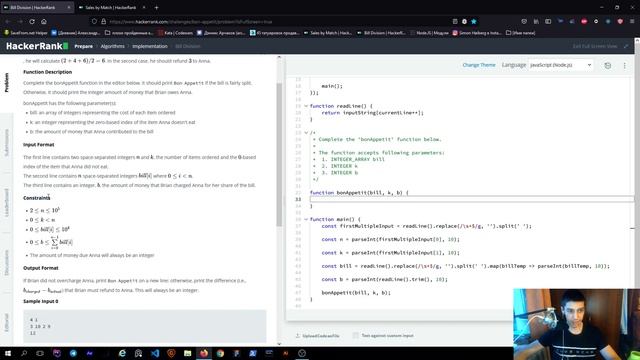The image size is (640, 360).
Task: Open the Submissions side tab
Action: click(6, 142)
